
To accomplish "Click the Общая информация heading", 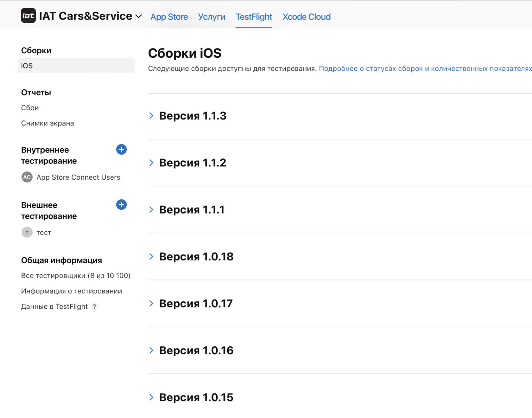I will [61, 260].
